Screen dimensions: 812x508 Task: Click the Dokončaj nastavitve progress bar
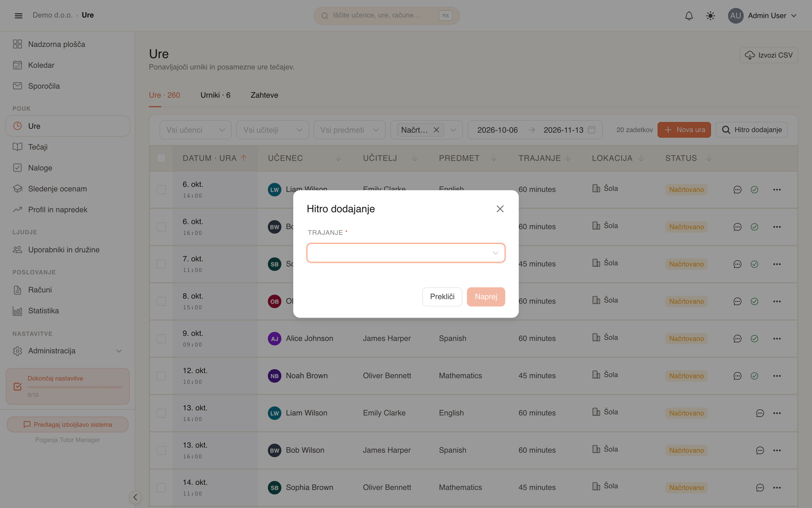[x=75, y=387]
